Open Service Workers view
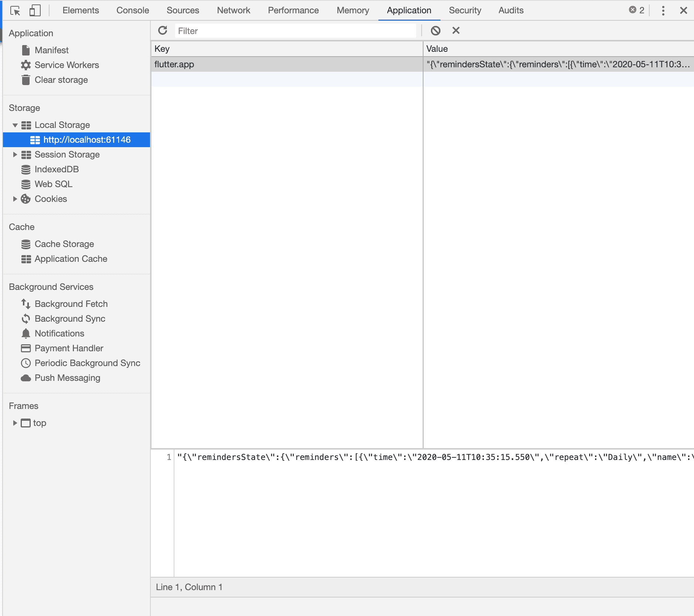 pos(67,65)
